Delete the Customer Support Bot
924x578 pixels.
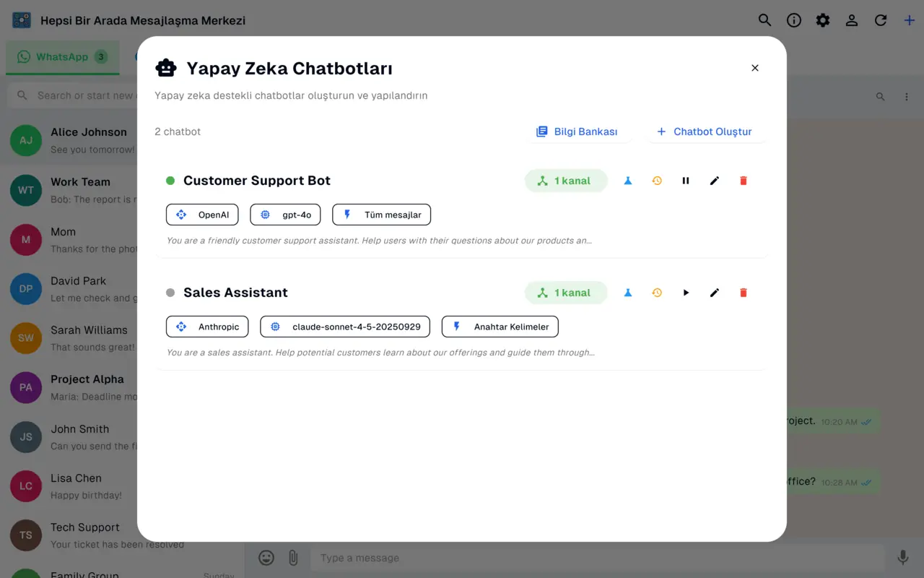[744, 181]
